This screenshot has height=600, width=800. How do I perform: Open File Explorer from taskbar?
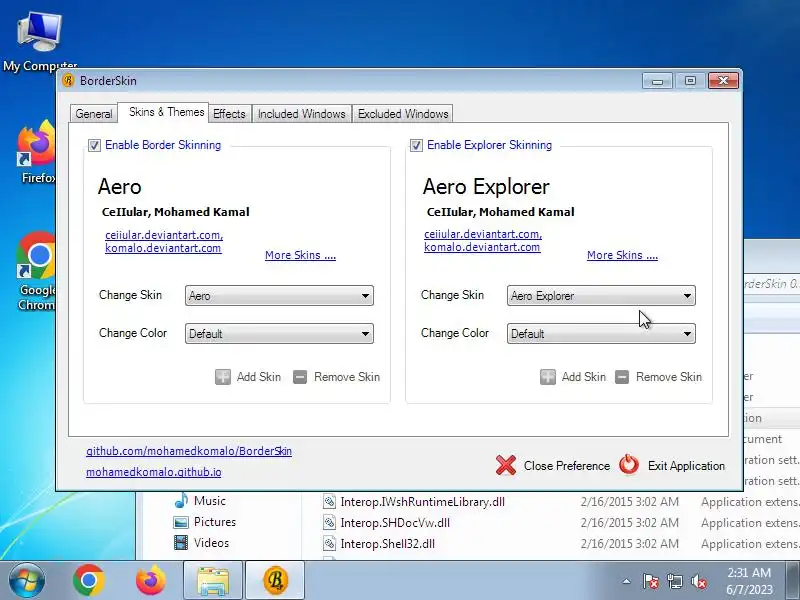[x=213, y=580]
